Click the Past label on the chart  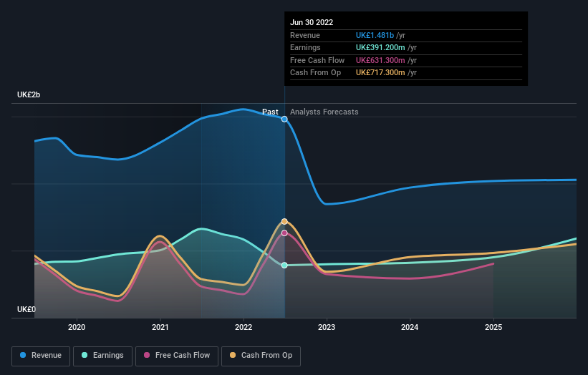(x=270, y=112)
